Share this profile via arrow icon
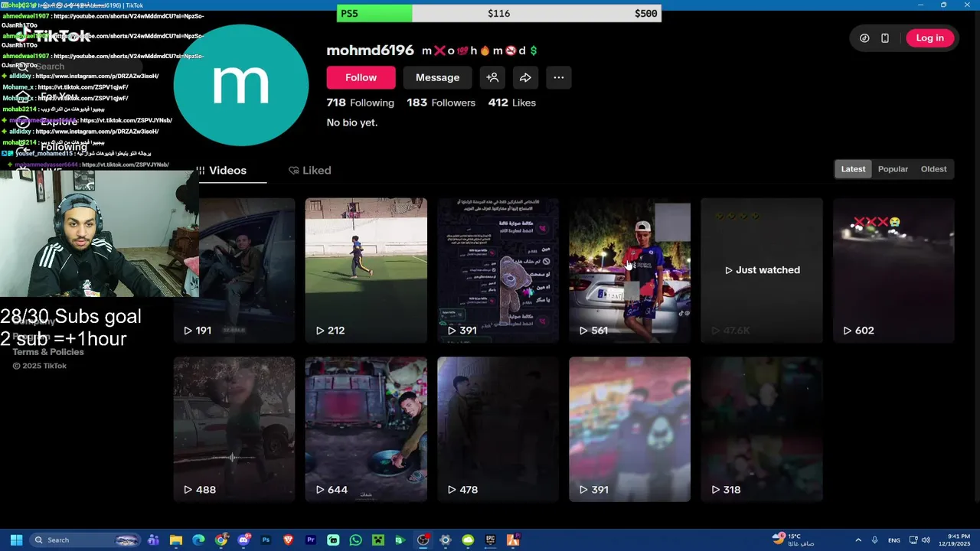 pyautogui.click(x=525, y=77)
